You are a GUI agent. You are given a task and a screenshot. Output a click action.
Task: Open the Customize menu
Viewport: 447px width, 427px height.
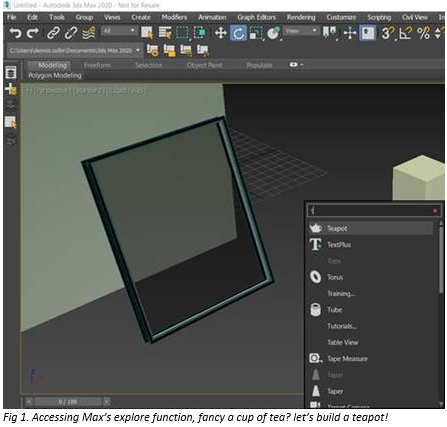pyautogui.click(x=341, y=17)
